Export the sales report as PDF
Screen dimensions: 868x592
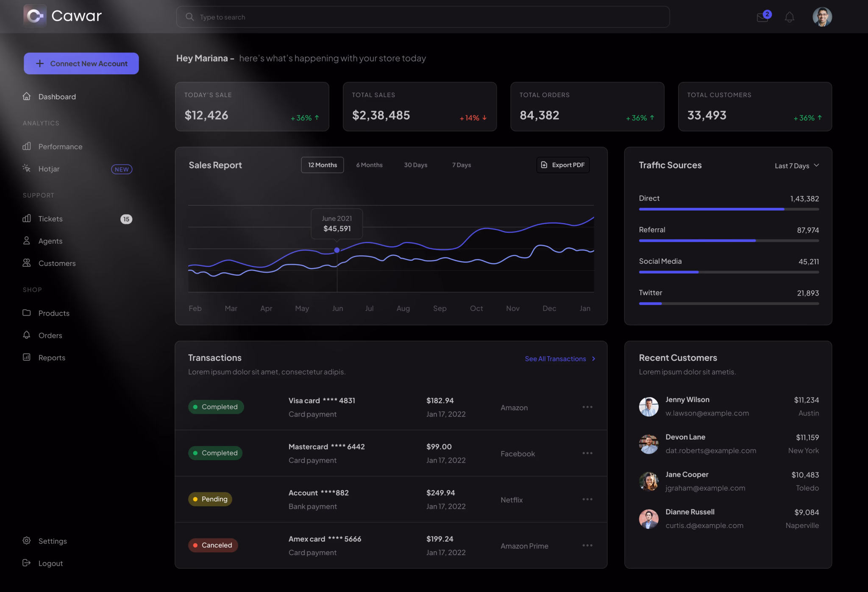click(563, 165)
